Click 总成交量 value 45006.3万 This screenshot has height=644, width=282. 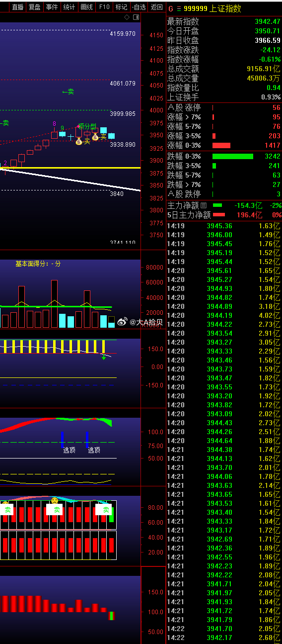pos(264,78)
